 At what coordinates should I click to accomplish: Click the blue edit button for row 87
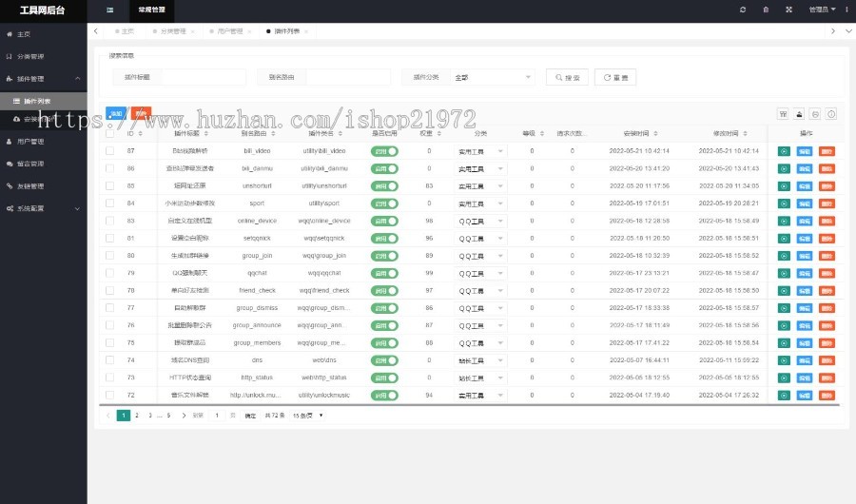click(x=805, y=151)
